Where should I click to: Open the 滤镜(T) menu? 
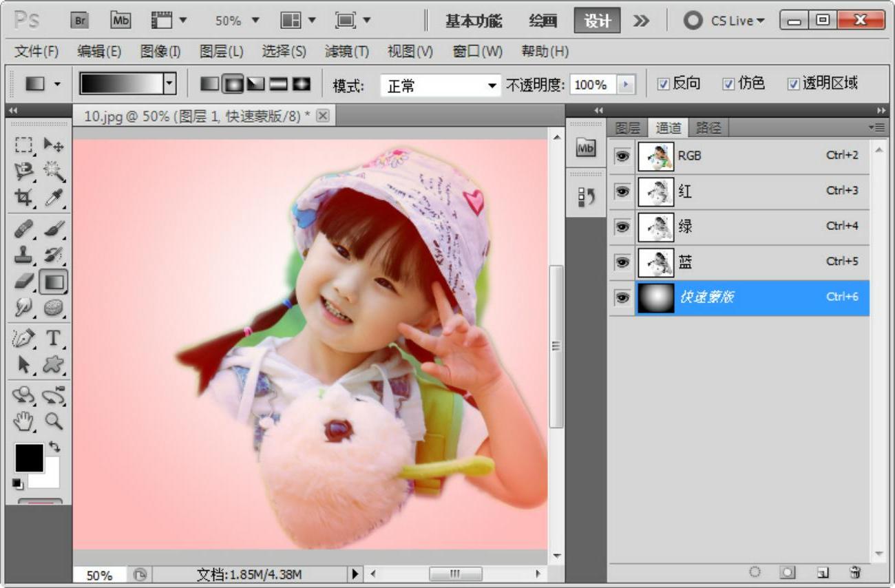click(x=346, y=51)
